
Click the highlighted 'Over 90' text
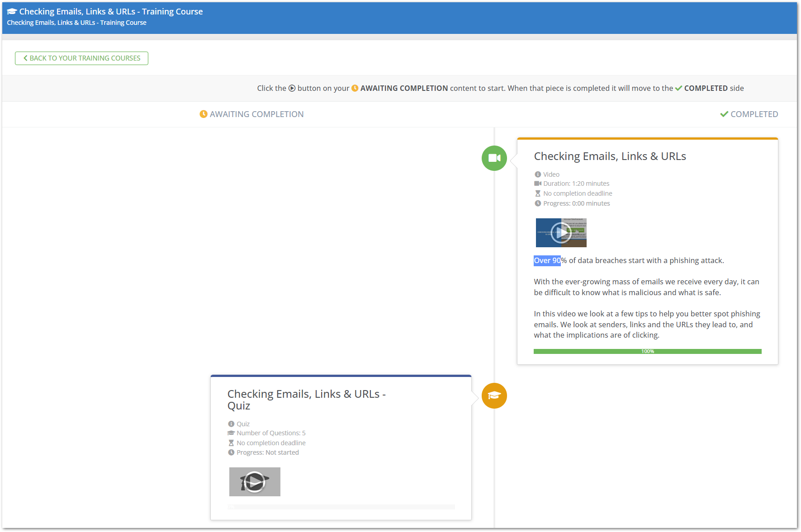pos(547,261)
